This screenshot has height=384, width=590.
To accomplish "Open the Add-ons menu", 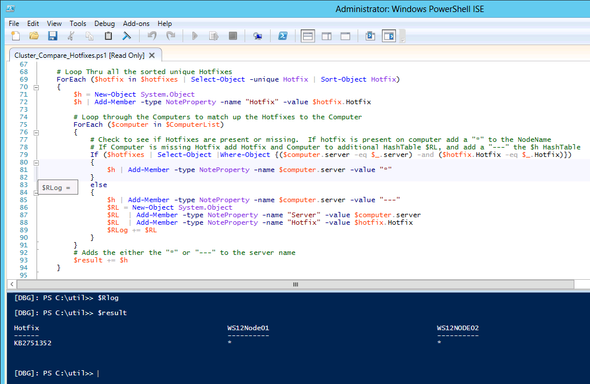I will tap(136, 23).
